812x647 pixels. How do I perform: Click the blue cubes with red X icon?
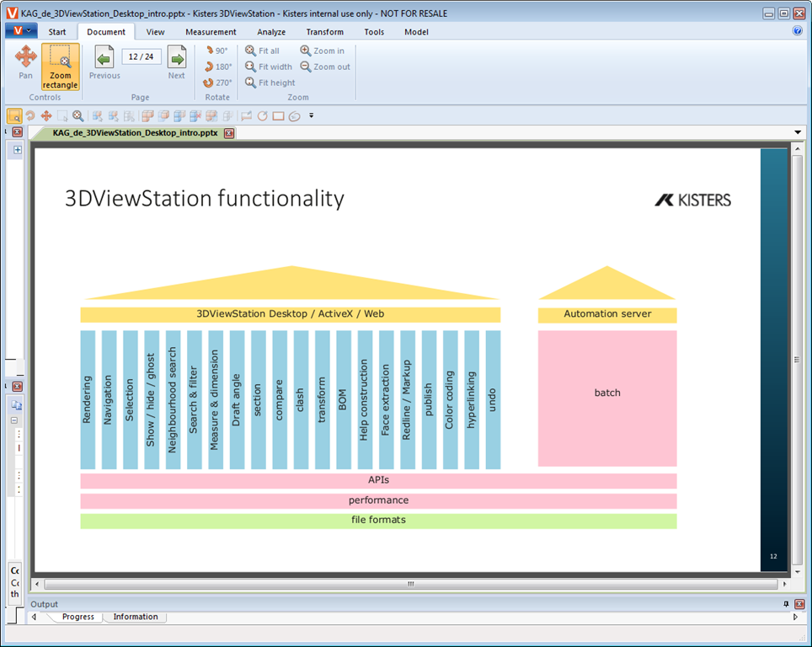(x=195, y=115)
